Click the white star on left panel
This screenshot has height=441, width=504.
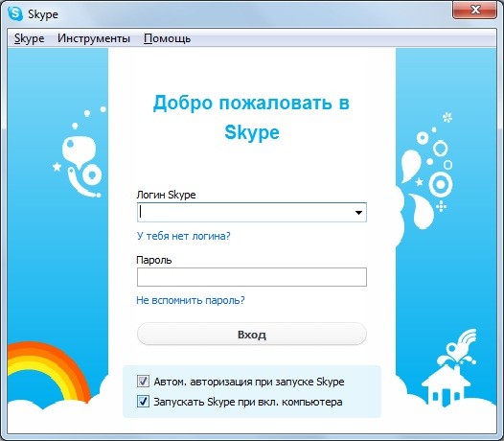click(57, 167)
